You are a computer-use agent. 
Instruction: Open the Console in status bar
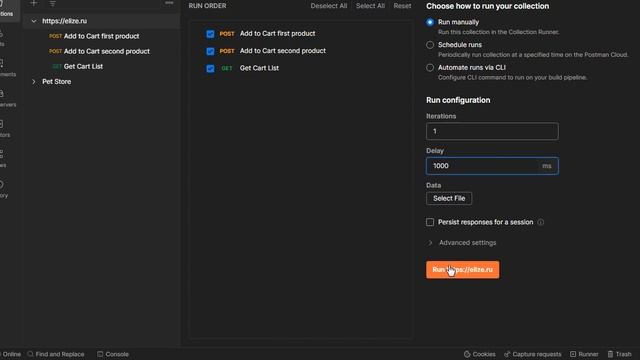pos(113,354)
